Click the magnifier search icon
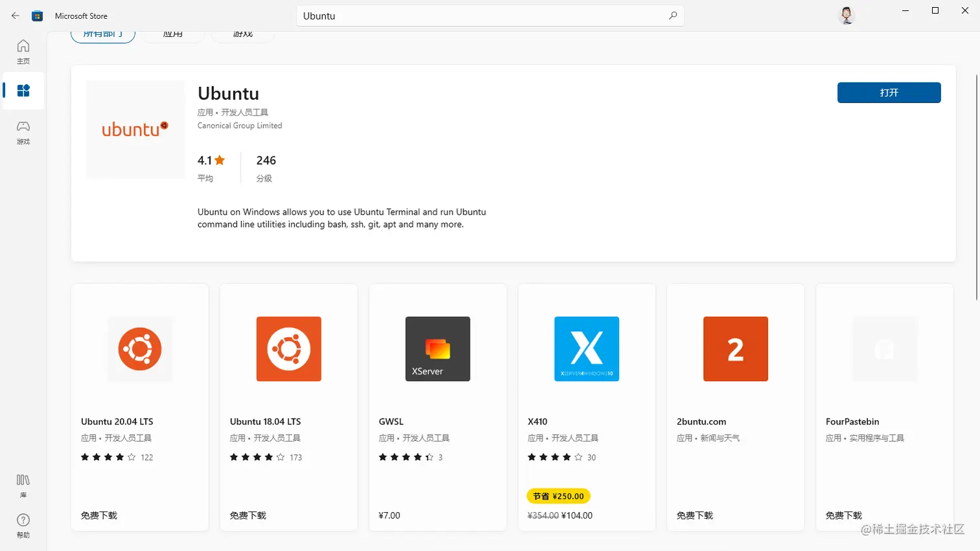The width and height of the screenshot is (980, 551). 673,16
